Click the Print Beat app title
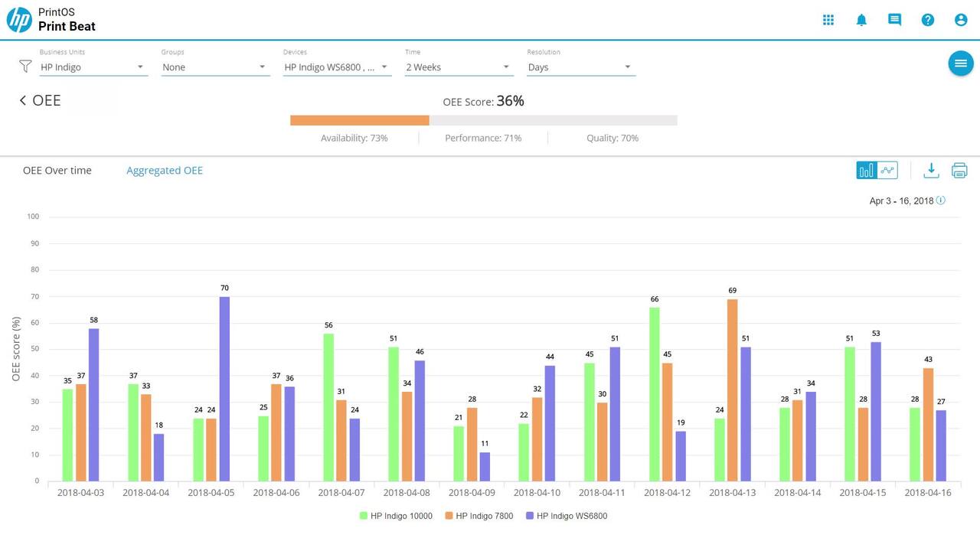Image resolution: width=980 pixels, height=551 pixels. (67, 27)
